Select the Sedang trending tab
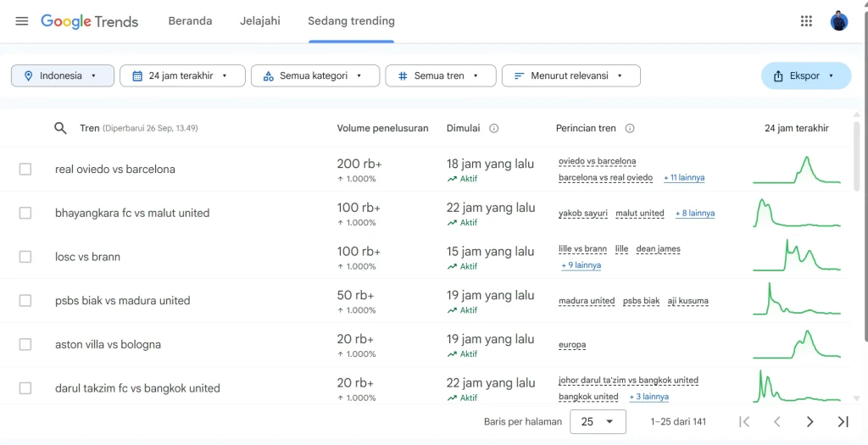 (351, 21)
